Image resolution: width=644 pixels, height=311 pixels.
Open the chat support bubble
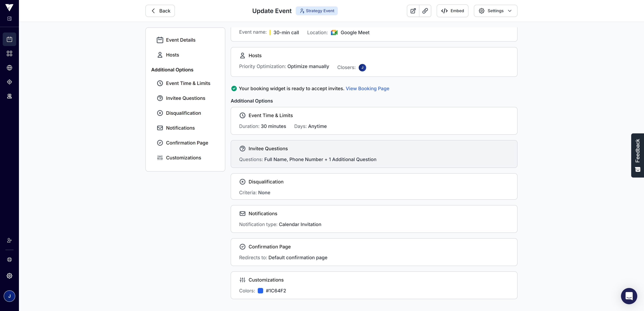(629, 296)
